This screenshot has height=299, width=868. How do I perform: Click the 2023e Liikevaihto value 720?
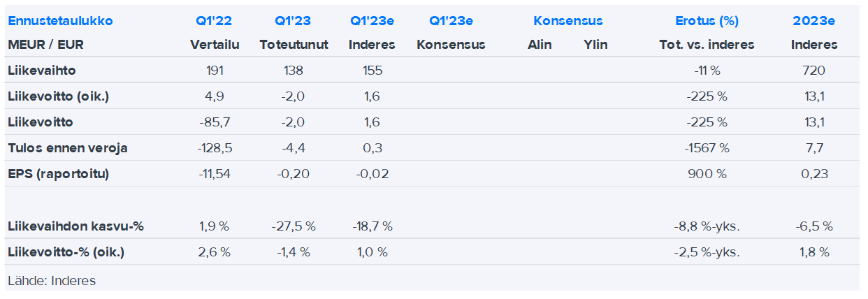pyautogui.click(x=814, y=71)
